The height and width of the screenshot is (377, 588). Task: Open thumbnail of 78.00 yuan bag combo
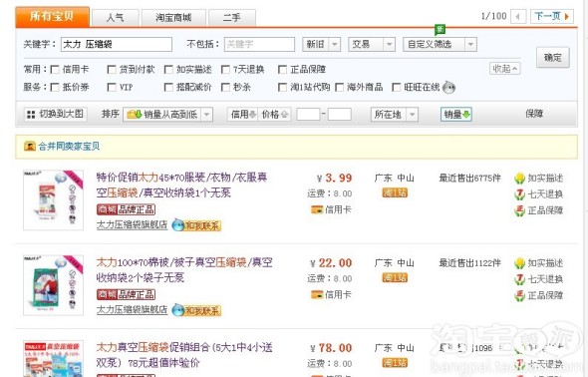53,359
